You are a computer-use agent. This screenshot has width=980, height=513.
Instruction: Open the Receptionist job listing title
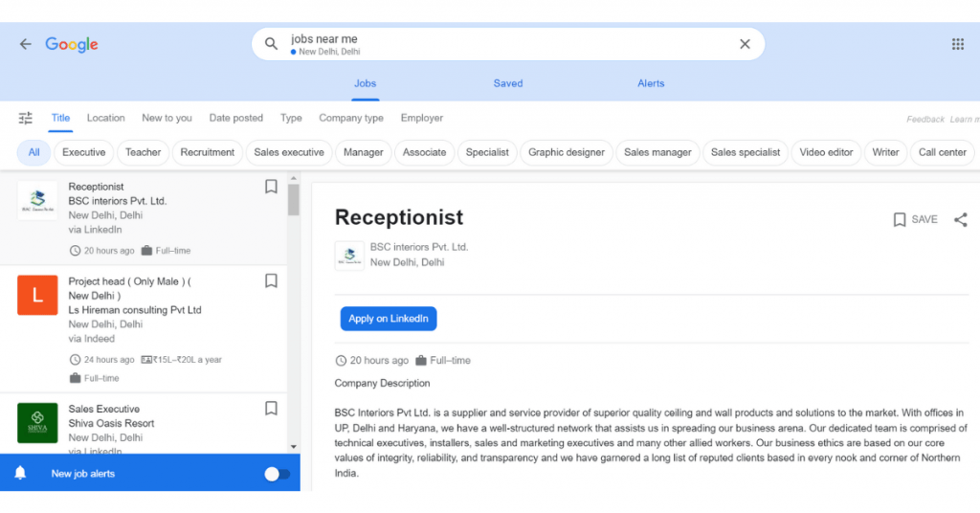tap(96, 187)
